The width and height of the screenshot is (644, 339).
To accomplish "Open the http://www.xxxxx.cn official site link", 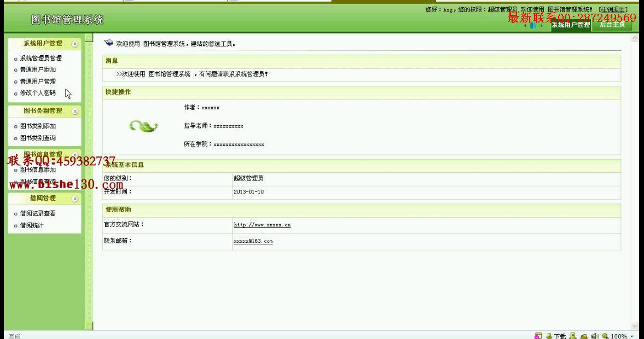I will pyautogui.click(x=262, y=225).
